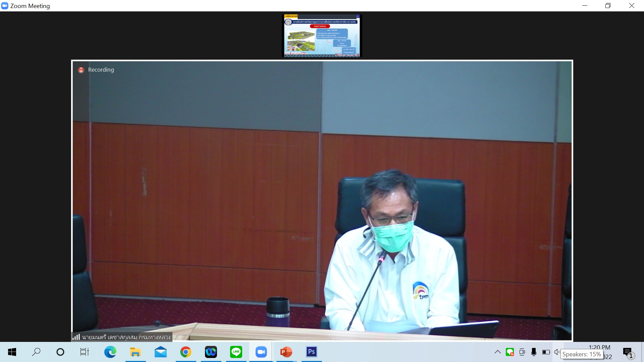
Task: Open Task View on the taskbar
Action: coord(85,352)
